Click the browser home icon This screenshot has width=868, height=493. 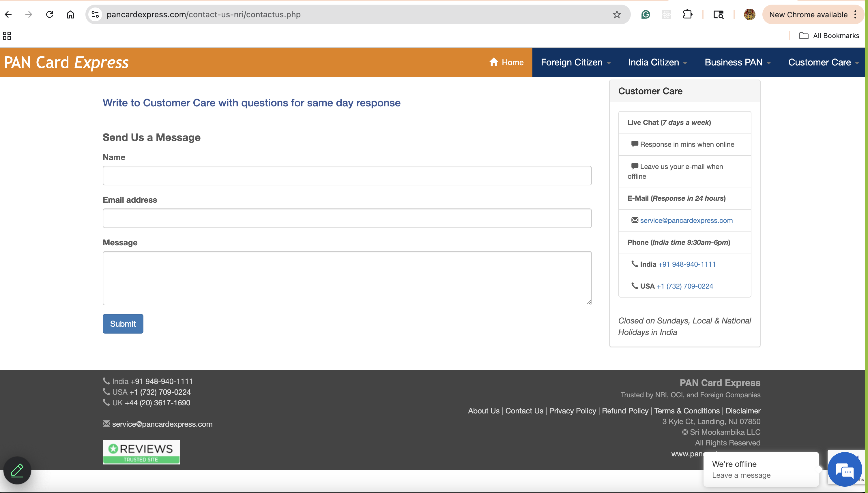[70, 15]
